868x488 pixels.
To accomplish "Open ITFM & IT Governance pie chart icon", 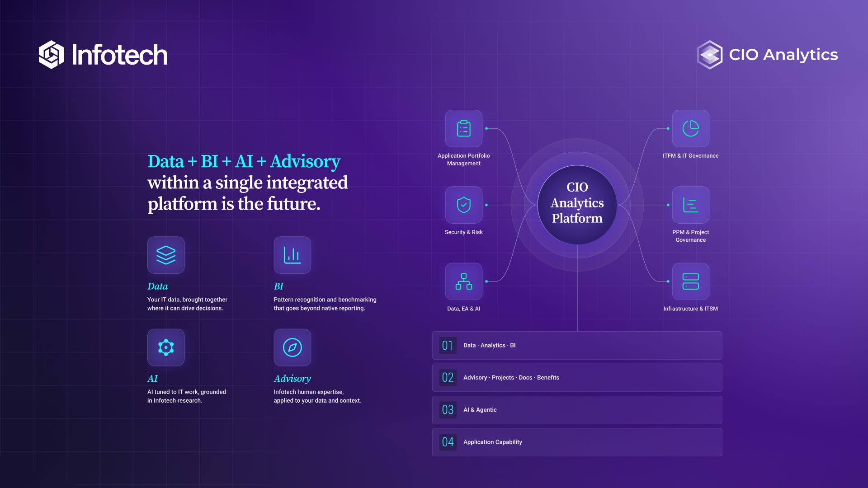I will tap(691, 128).
